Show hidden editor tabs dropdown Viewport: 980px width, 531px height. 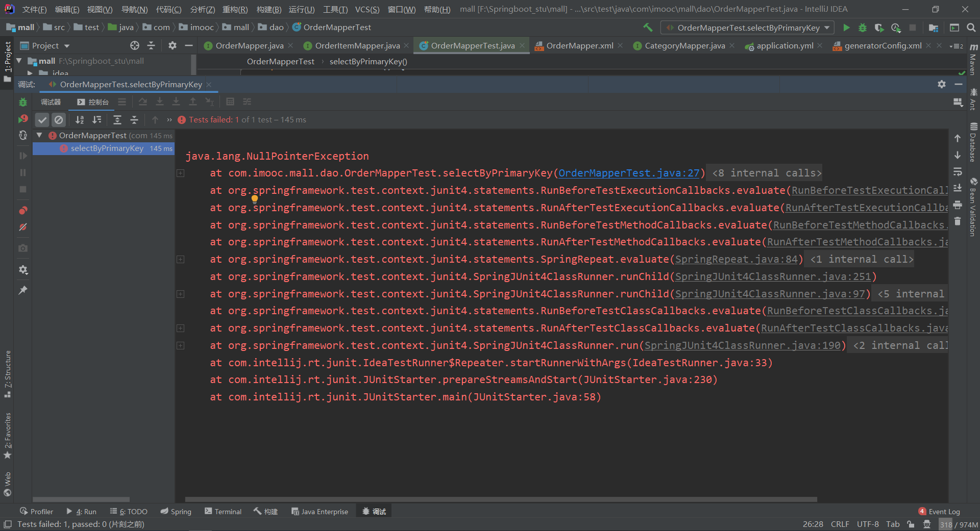coord(957,46)
